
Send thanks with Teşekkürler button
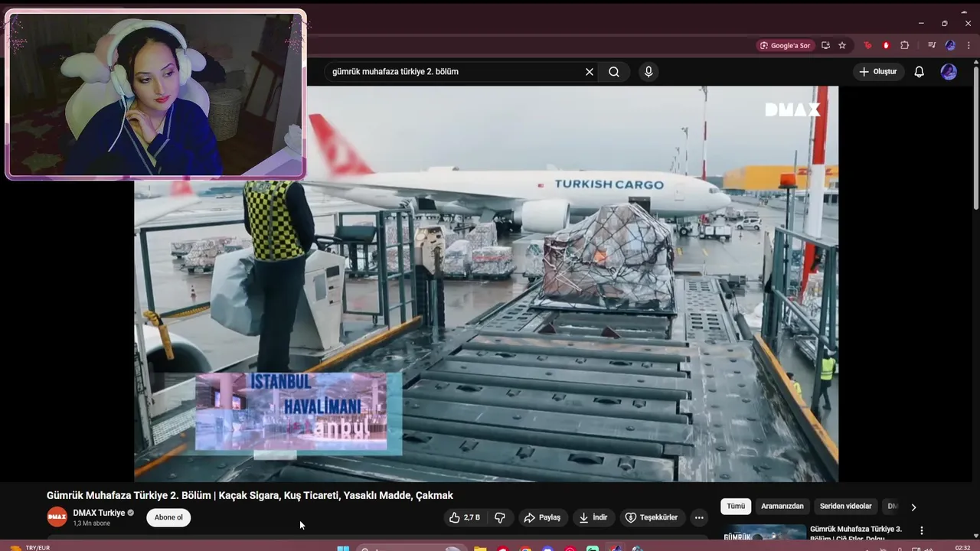pos(652,518)
